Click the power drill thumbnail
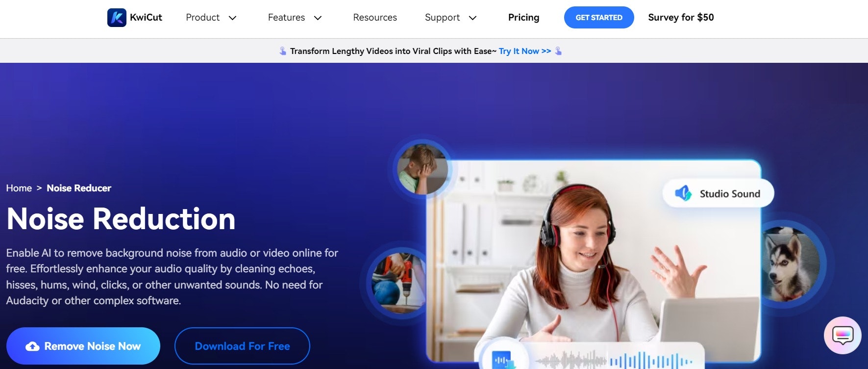Screen dimensions: 868x369 tap(398, 283)
